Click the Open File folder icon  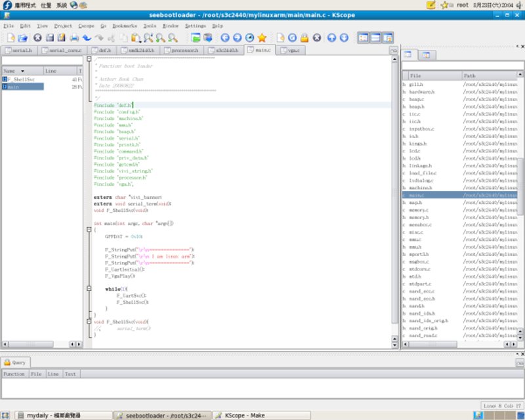[x=23, y=38]
